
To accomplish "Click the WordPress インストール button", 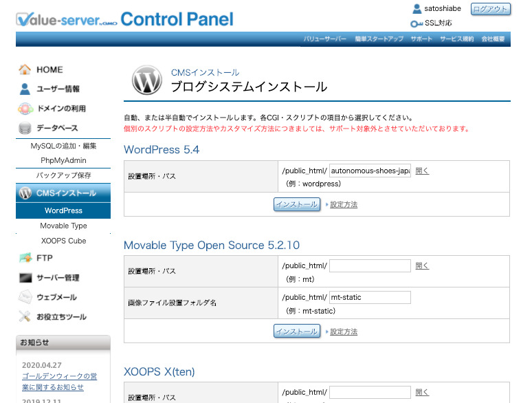I will 296,204.
